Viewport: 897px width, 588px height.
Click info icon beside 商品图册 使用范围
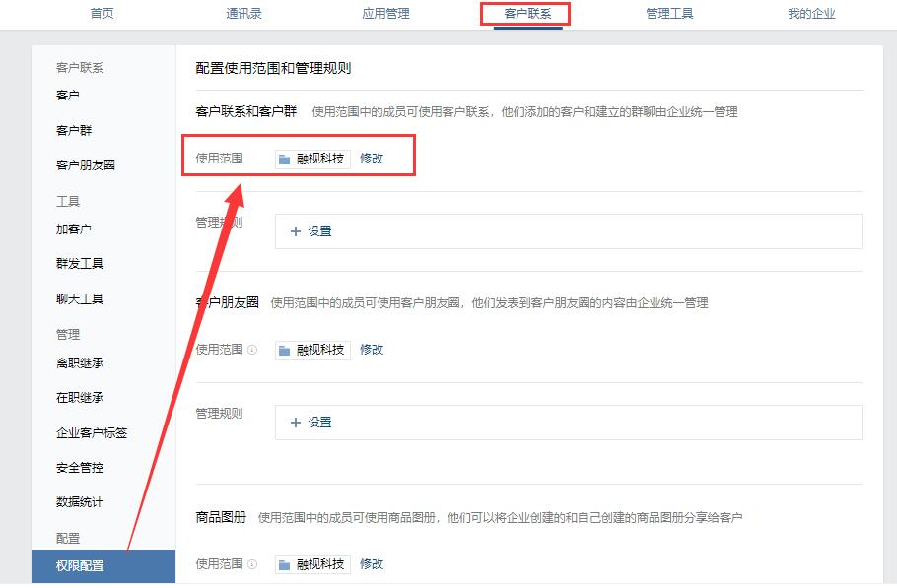(252, 564)
